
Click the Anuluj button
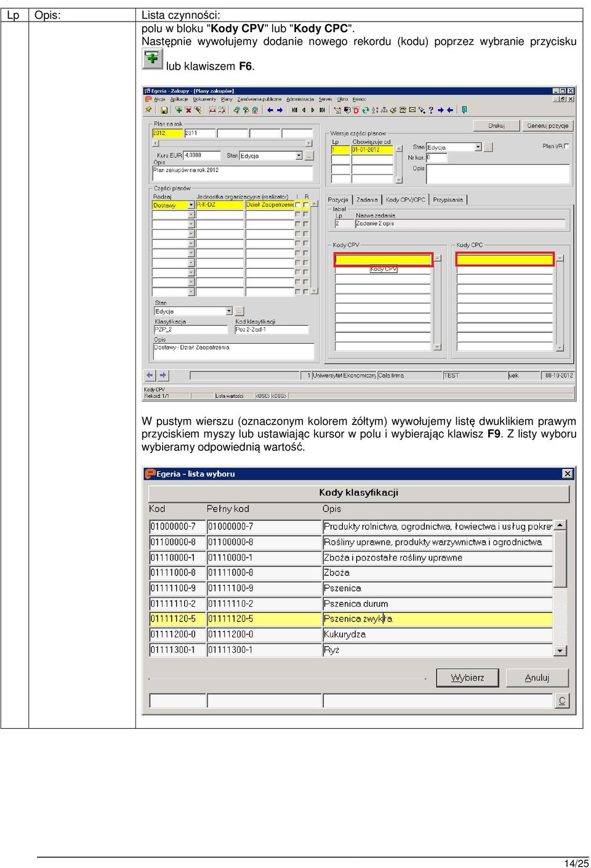click(x=537, y=678)
